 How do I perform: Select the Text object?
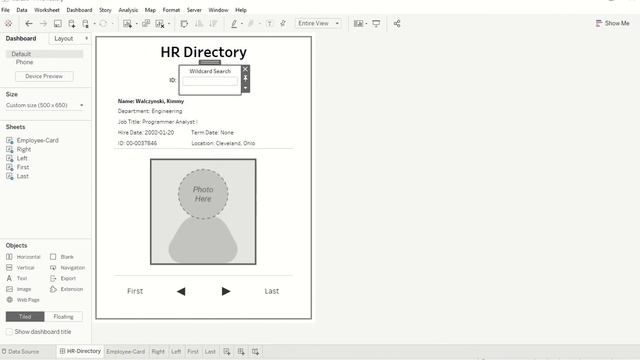pyautogui.click(x=17, y=278)
